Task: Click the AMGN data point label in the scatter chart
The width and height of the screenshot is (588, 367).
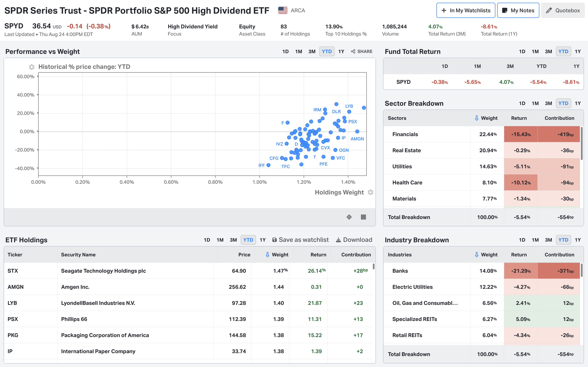Action: pos(357,139)
